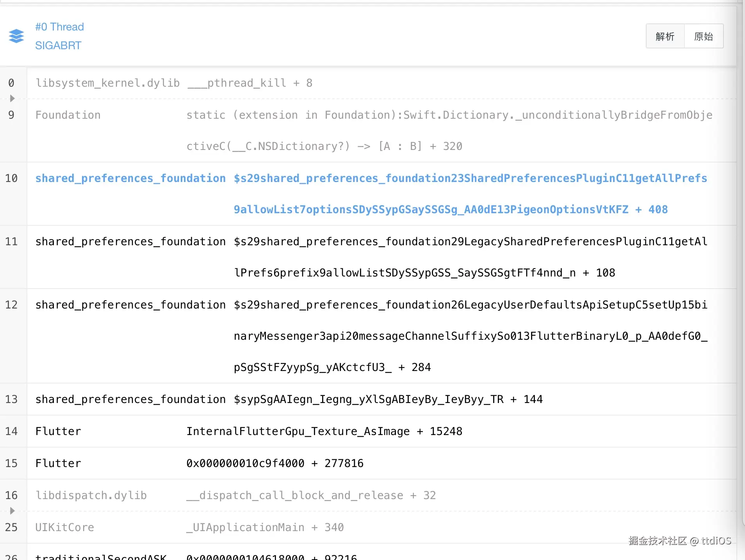The width and height of the screenshot is (745, 560).
Task: Expand hidden frames between 16 and 25
Action: [12, 511]
